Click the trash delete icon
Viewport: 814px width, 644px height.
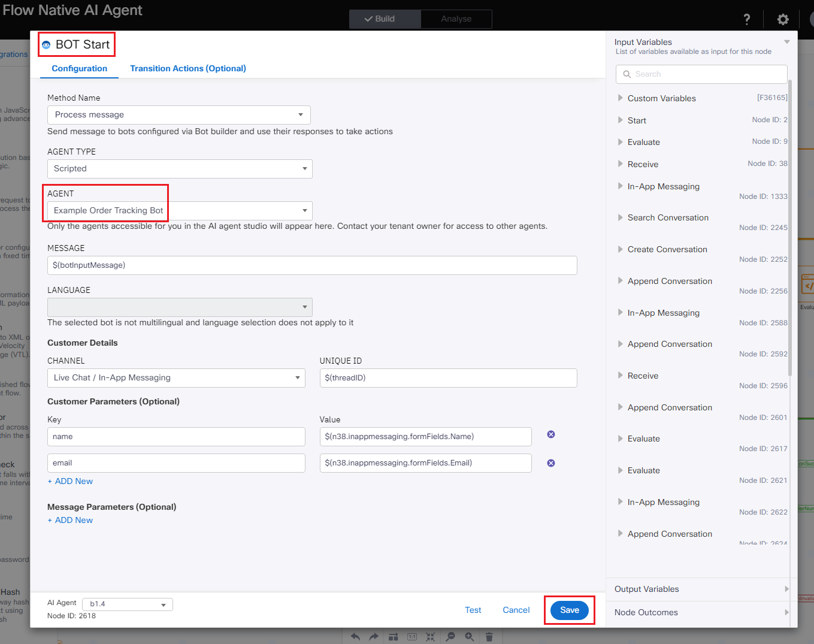pyautogui.click(x=489, y=637)
